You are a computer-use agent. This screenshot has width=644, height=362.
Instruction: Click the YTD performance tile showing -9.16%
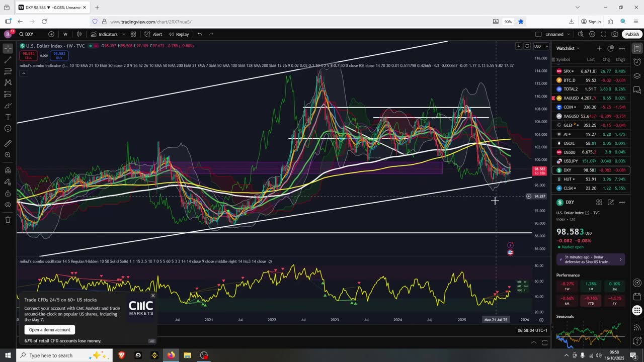point(591,300)
